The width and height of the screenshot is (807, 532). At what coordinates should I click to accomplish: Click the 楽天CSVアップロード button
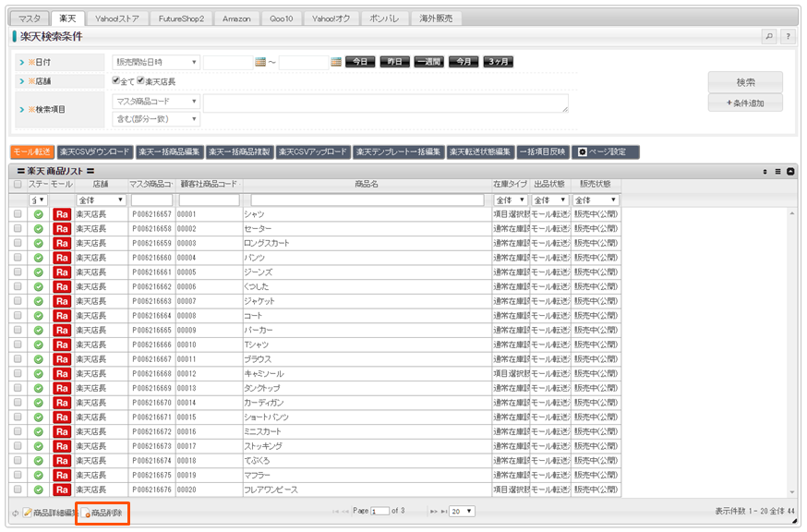click(313, 151)
